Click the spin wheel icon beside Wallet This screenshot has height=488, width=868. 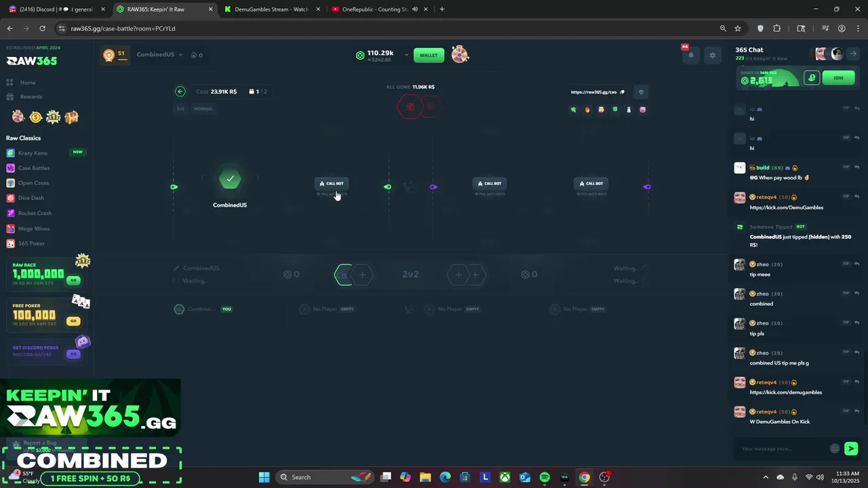(x=460, y=55)
